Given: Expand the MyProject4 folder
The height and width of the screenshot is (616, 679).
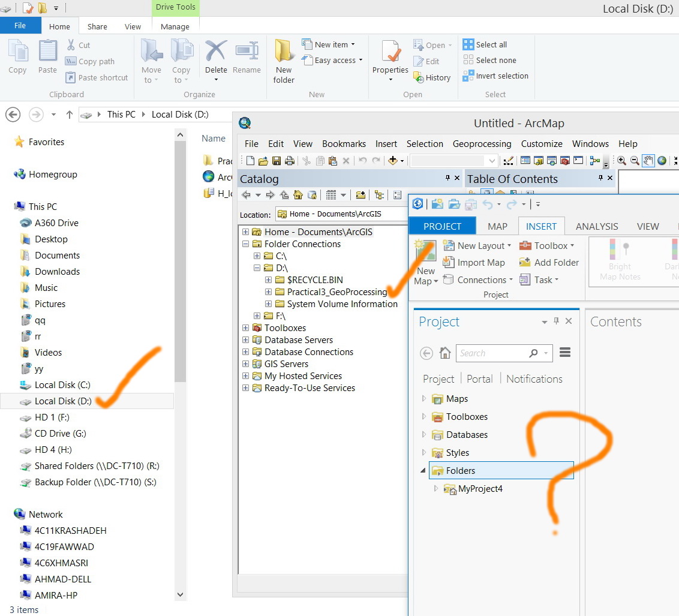Looking at the screenshot, I should tap(435, 488).
